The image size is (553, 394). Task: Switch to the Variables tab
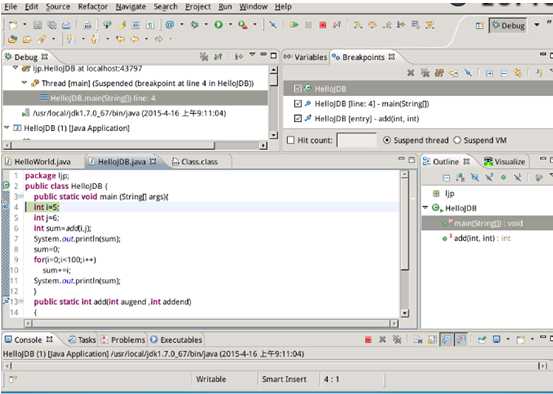[306, 57]
